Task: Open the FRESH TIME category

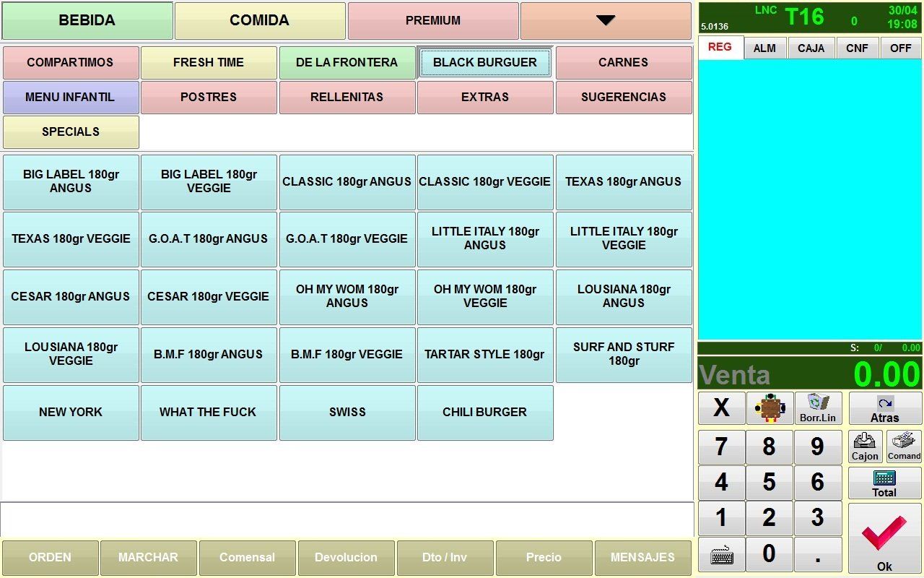Action: [209, 63]
